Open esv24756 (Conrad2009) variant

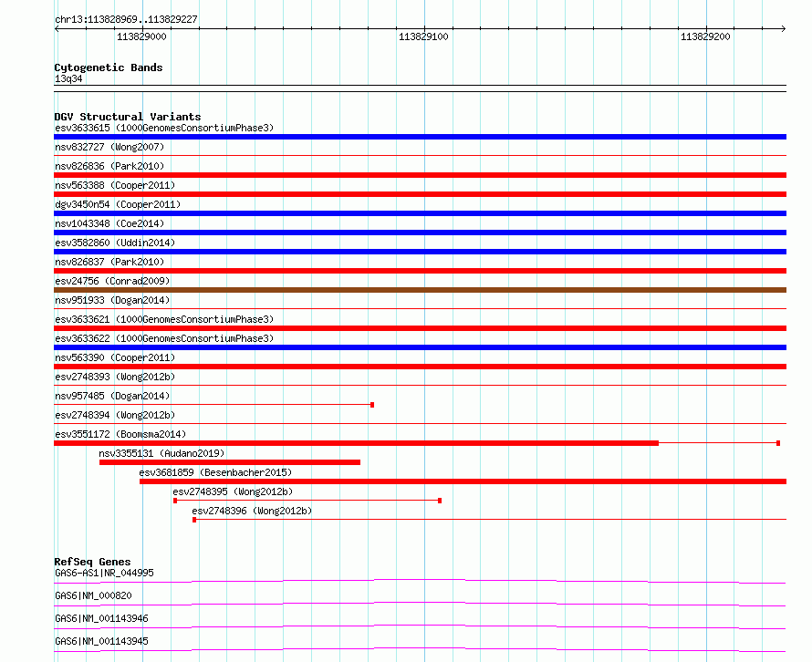[112, 281]
